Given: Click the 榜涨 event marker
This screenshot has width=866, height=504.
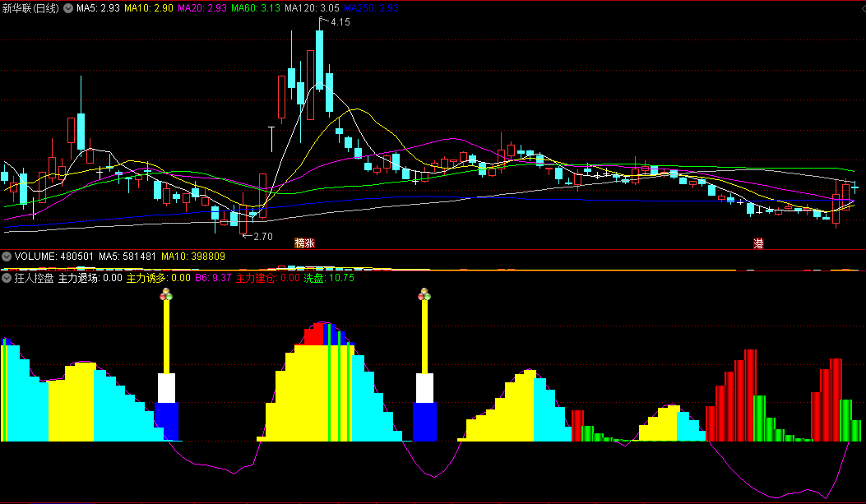Looking at the screenshot, I should pyautogui.click(x=304, y=243).
